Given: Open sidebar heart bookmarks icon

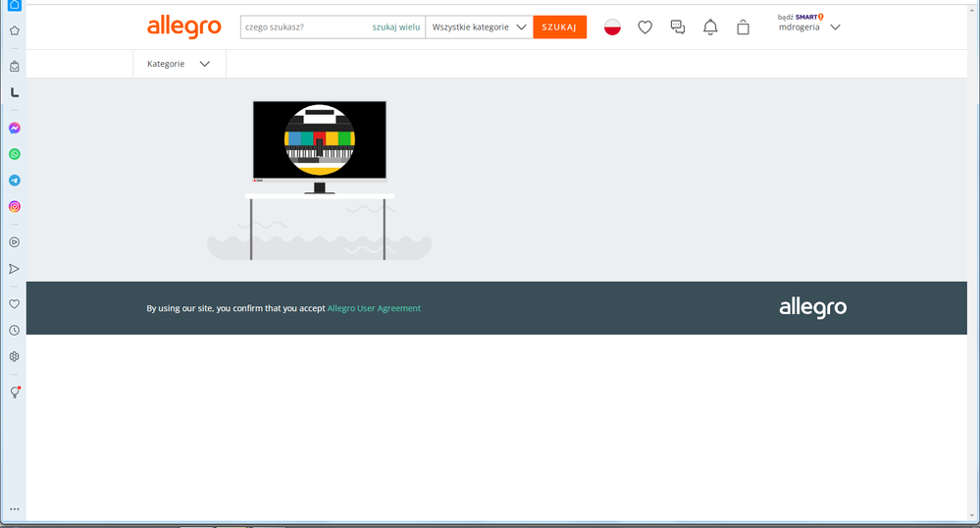Looking at the screenshot, I should [15, 304].
